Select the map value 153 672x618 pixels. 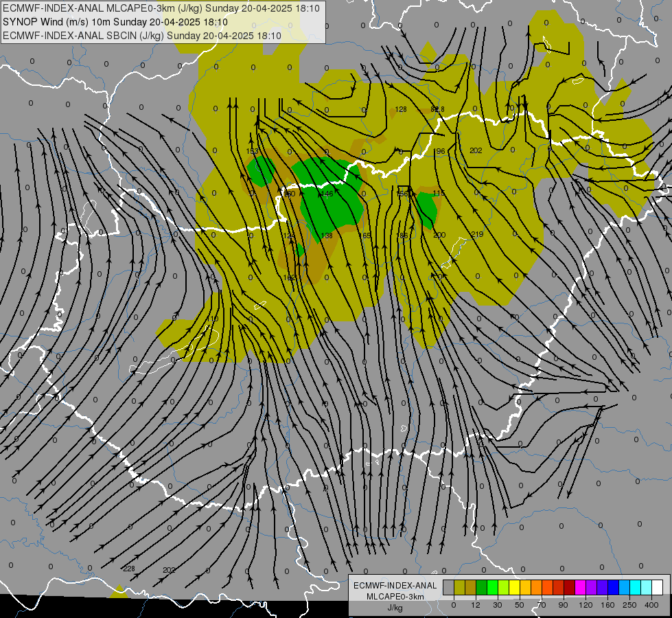[253, 151]
